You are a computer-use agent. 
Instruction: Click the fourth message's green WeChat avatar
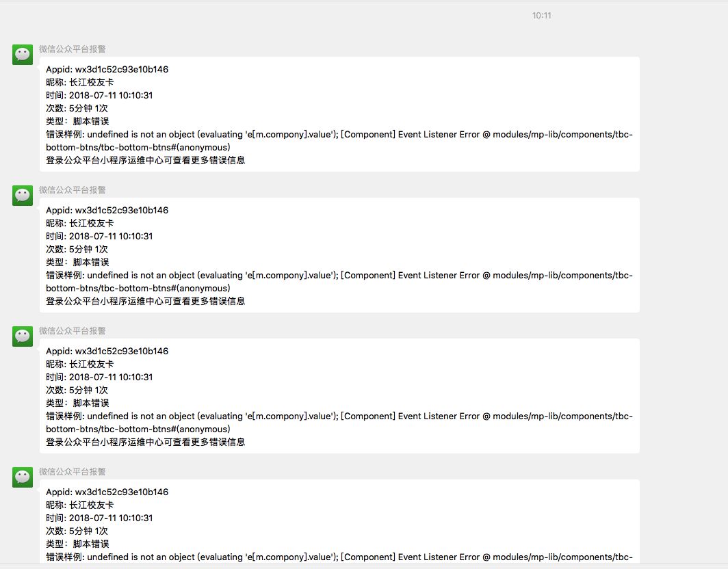click(23, 477)
